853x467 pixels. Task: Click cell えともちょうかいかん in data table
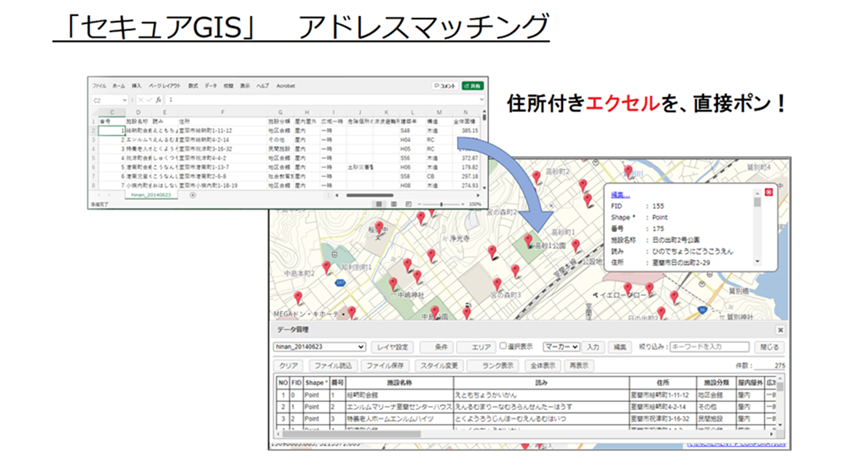541,395
